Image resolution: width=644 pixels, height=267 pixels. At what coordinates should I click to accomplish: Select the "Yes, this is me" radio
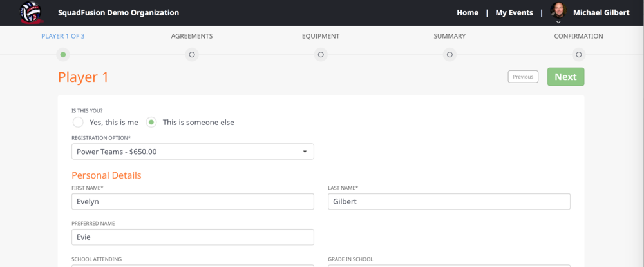(78, 122)
